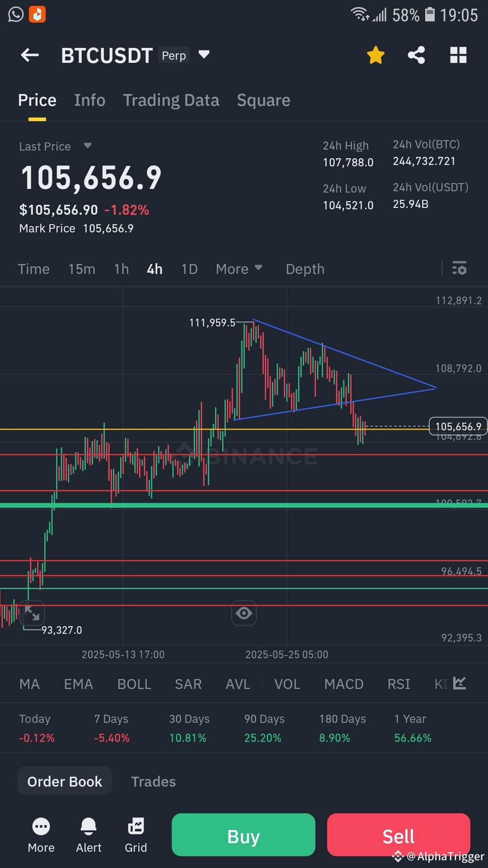The height and width of the screenshot is (868, 488).
Task: Open the Grid trading icon
Action: pos(136,835)
